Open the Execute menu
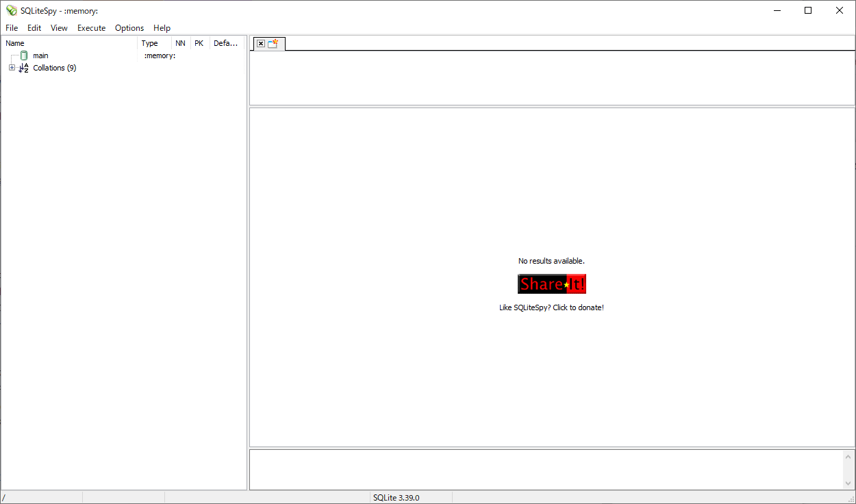Image resolution: width=856 pixels, height=504 pixels. pos(91,28)
